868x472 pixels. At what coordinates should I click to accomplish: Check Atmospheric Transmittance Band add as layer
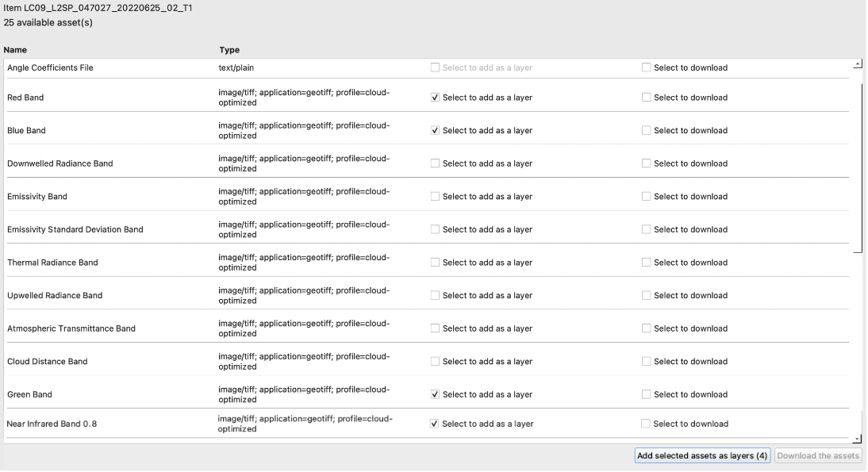[x=435, y=328]
